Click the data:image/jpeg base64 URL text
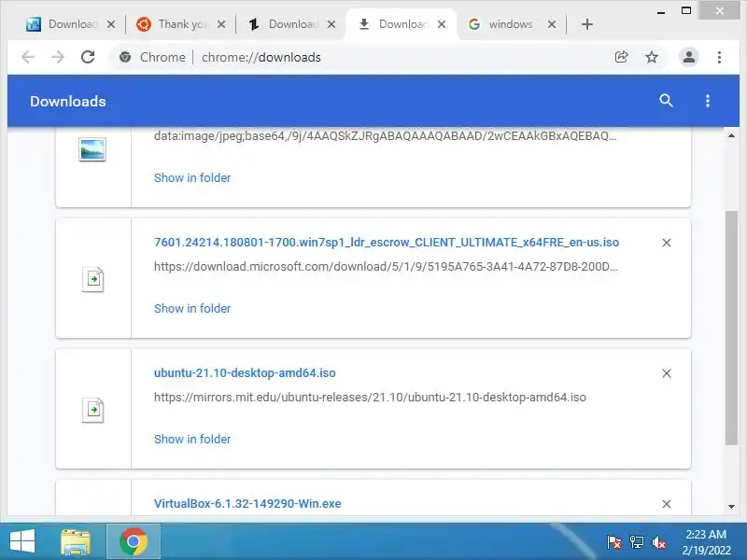Image resolution: width=747 pixels, height=560 pixels. coord(385,136)
